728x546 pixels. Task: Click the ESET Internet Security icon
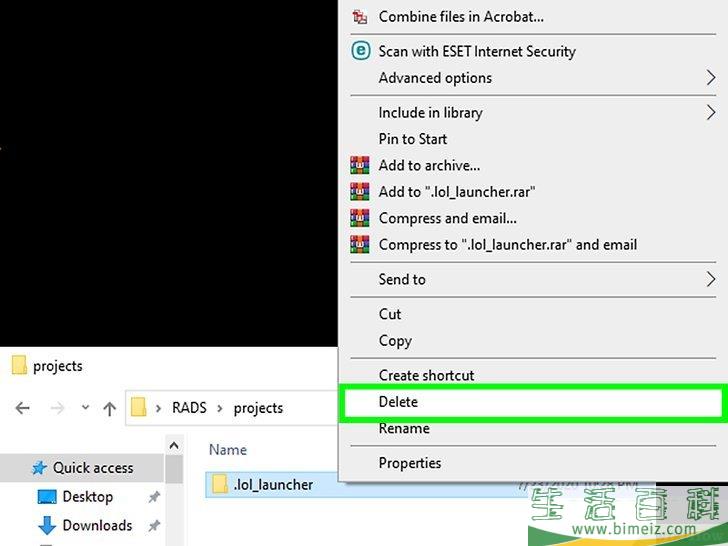point(361,51)
